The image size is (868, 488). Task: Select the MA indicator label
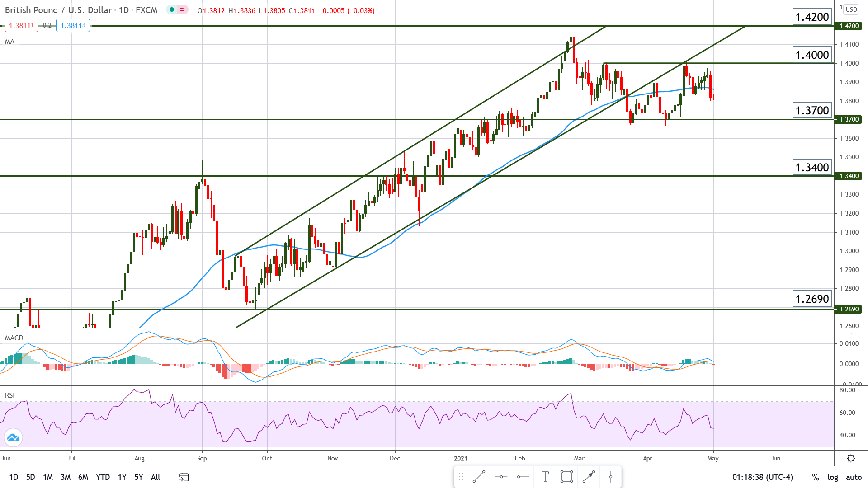pos(9,42)
